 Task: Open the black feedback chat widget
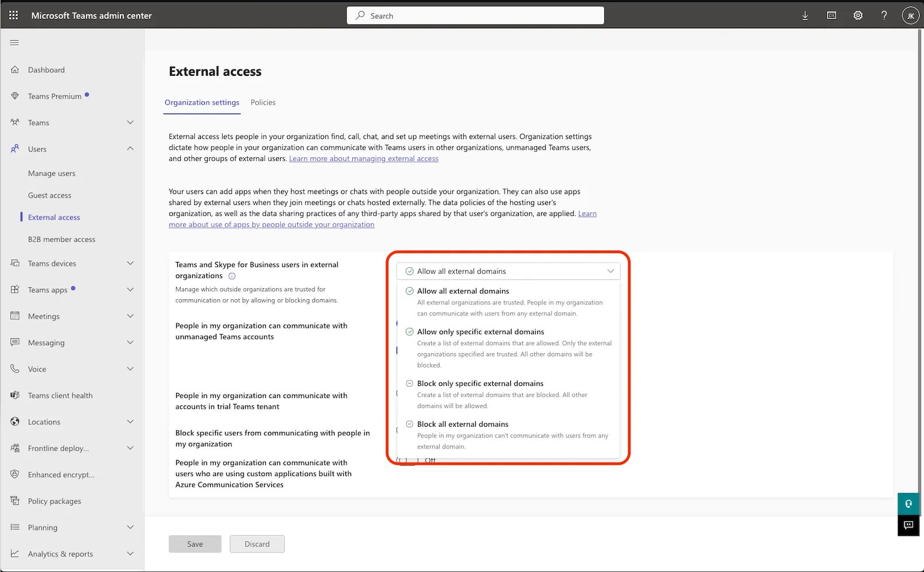909,525
